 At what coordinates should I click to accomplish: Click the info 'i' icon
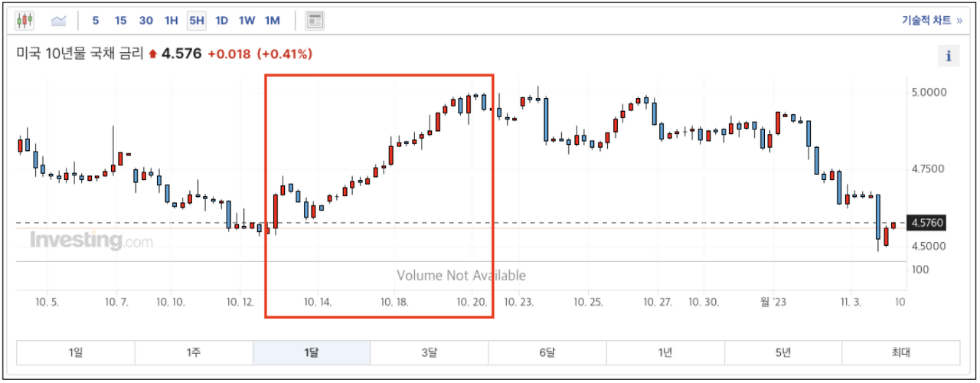pos(949,55)
